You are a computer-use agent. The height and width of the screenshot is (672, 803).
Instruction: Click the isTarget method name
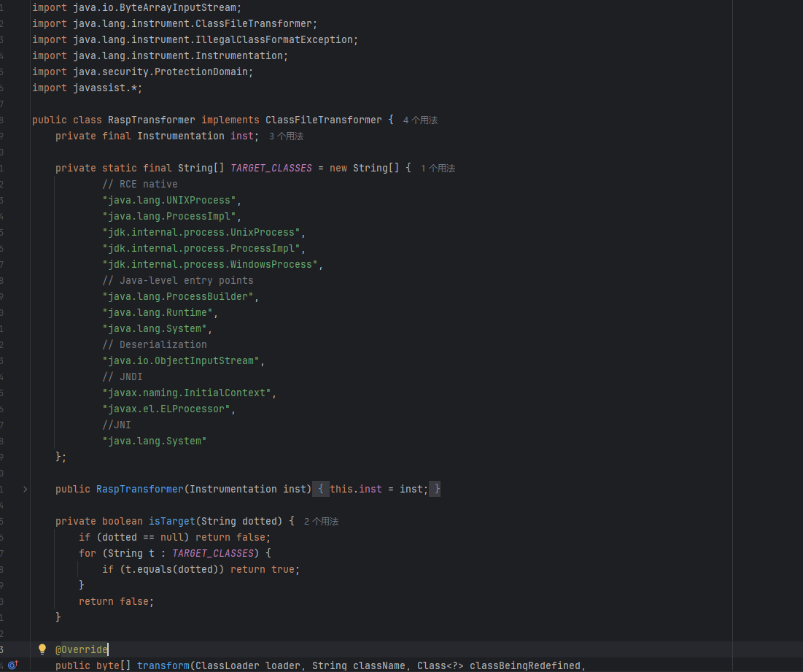pyautogui.click(x=172, y=521)
